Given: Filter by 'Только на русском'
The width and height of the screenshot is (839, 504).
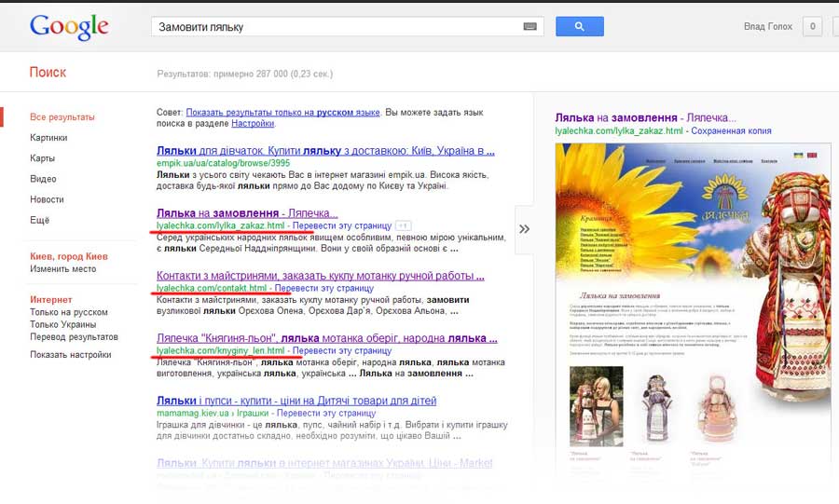Looking at the screenshot, I should point(69,312).
